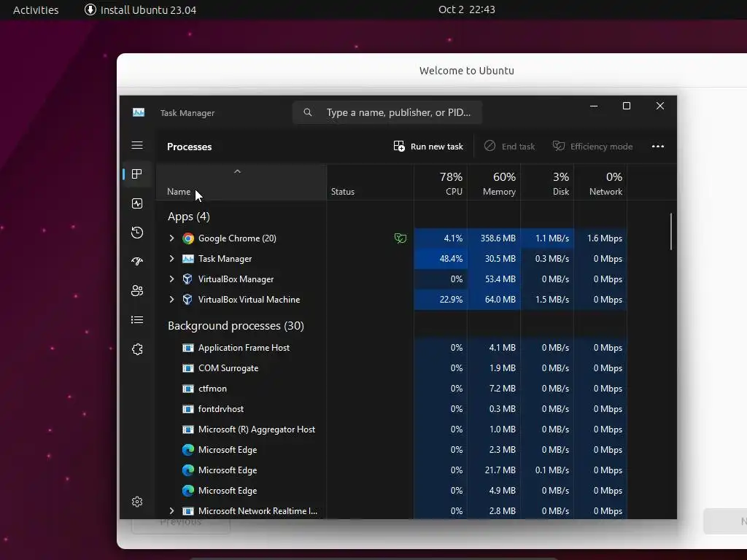Expand the VirtualBox Manager process row

click(x=171, y=279)
